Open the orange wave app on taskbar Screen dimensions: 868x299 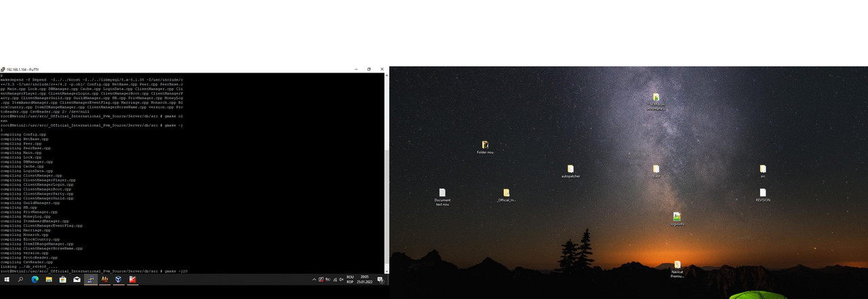pos(104,279)
